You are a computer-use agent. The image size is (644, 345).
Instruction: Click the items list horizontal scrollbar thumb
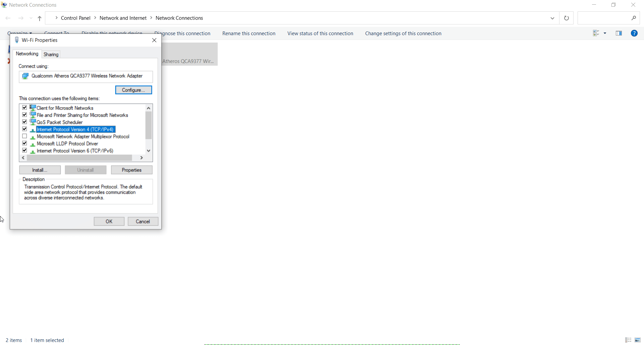coord(79,158)
